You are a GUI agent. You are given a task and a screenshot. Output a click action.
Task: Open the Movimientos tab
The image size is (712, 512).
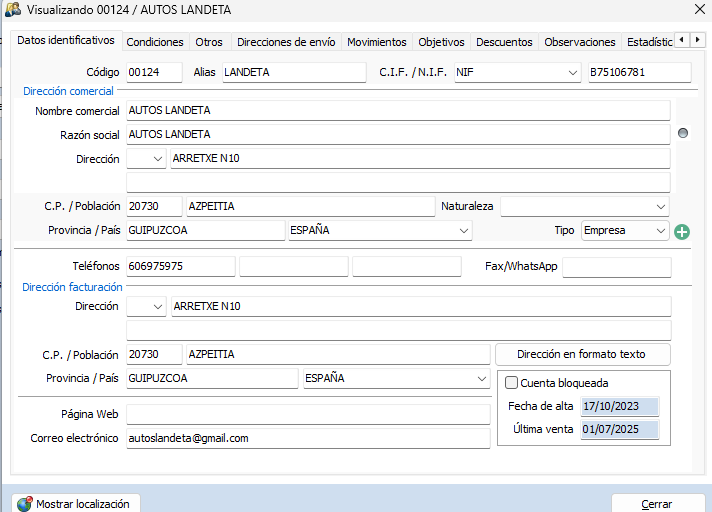[x=376, y=42]
